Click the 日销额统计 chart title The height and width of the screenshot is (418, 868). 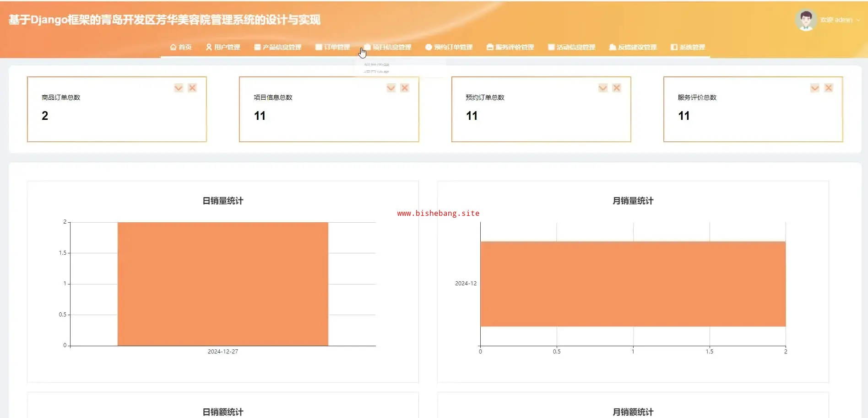point(223,412)
